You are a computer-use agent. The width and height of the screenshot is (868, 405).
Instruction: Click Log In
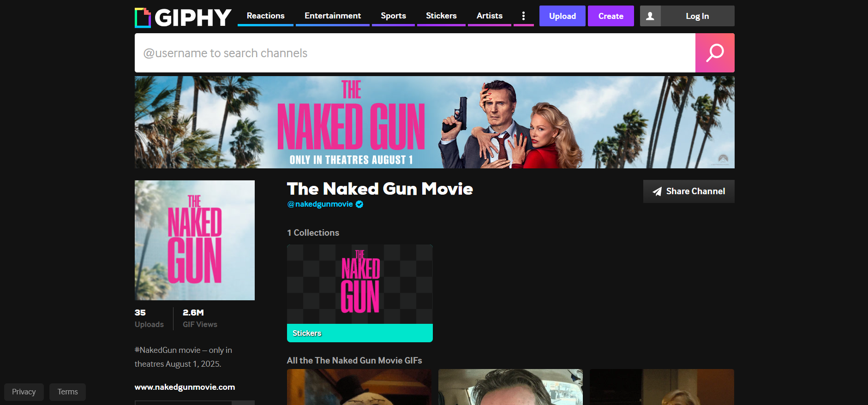tap(697, 16)
